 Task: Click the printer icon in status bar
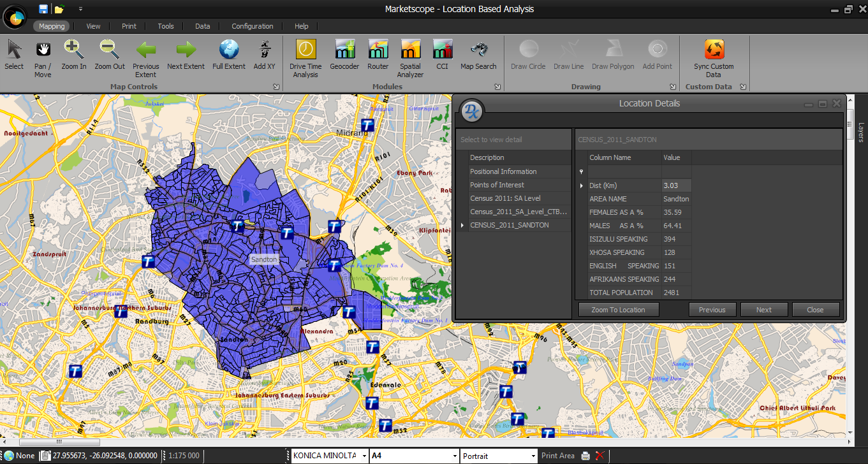pyautogui.click(x=585, y=456)
